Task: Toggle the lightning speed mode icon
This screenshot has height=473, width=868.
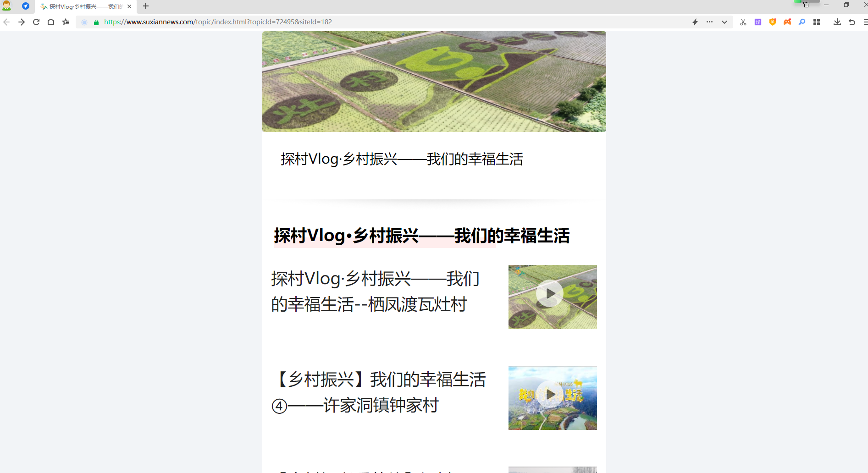Action: (695, 22)
